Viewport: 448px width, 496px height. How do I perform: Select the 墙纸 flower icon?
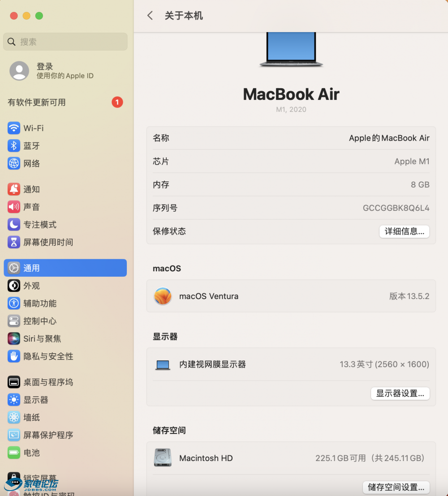[x=13, y=418]
